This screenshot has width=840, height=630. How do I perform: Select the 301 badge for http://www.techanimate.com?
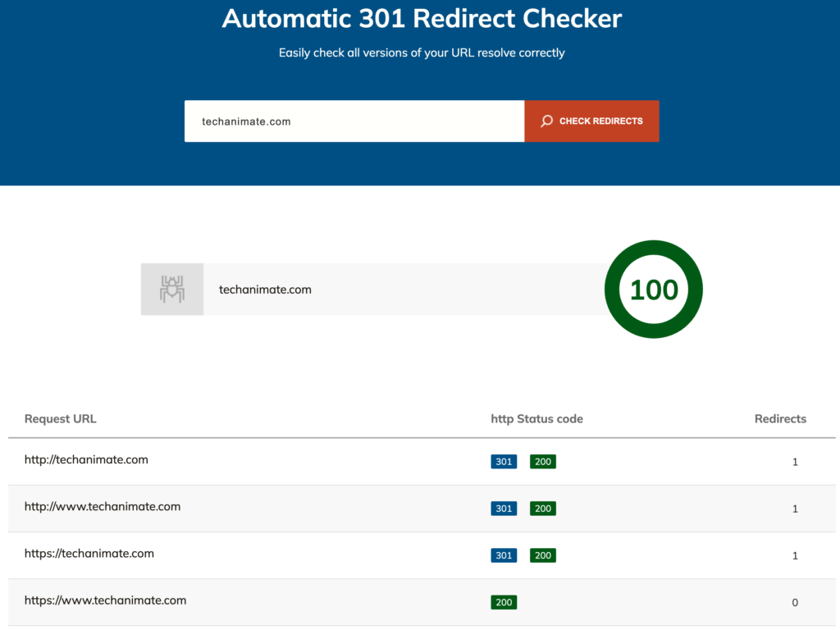(x=504, y=509)
